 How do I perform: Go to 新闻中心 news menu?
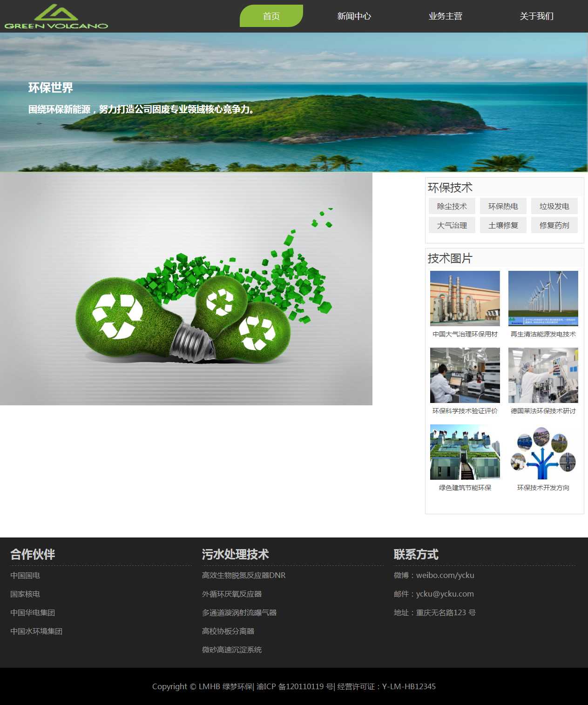[354, 16]
